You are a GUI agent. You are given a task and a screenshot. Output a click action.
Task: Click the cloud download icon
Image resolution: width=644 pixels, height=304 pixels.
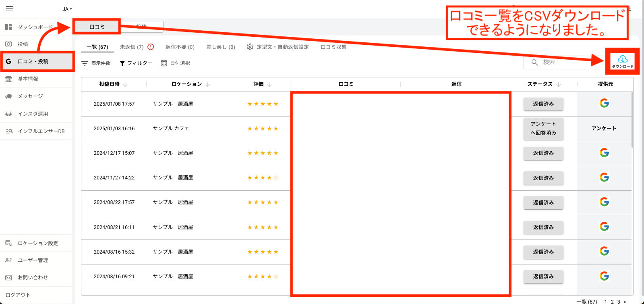(622, 60)
